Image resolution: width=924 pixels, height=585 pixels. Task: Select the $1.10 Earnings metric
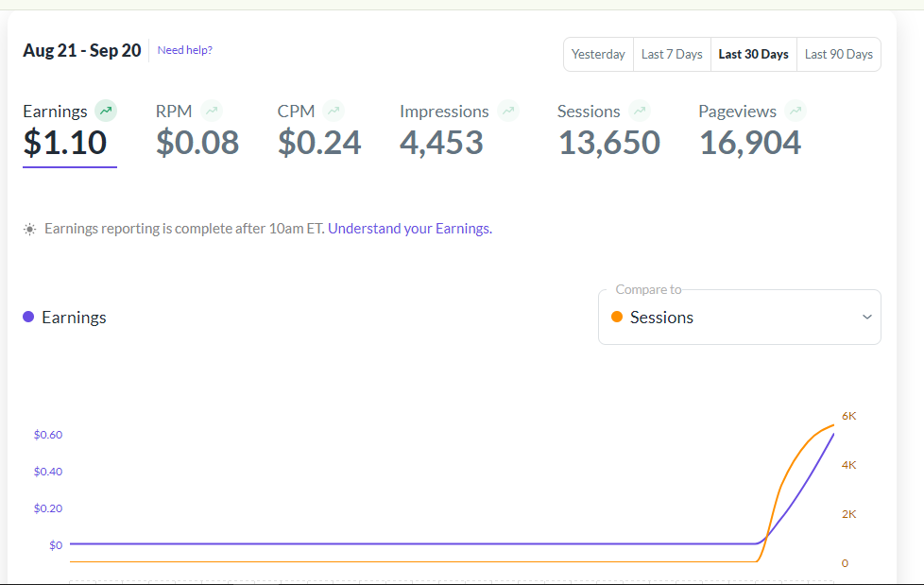[65, 143]
